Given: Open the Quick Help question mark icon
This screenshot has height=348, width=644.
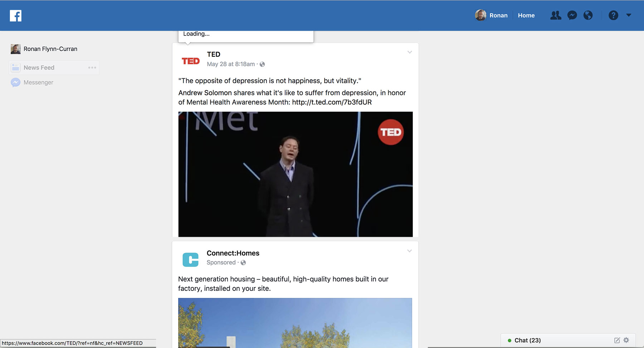Looking at the screenshot, I should tap(613, 15).
